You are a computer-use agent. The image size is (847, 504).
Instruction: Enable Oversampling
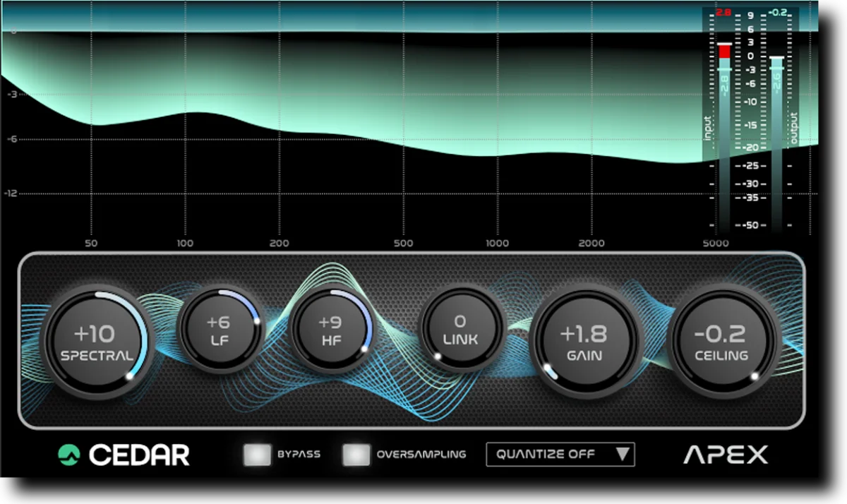357,455
